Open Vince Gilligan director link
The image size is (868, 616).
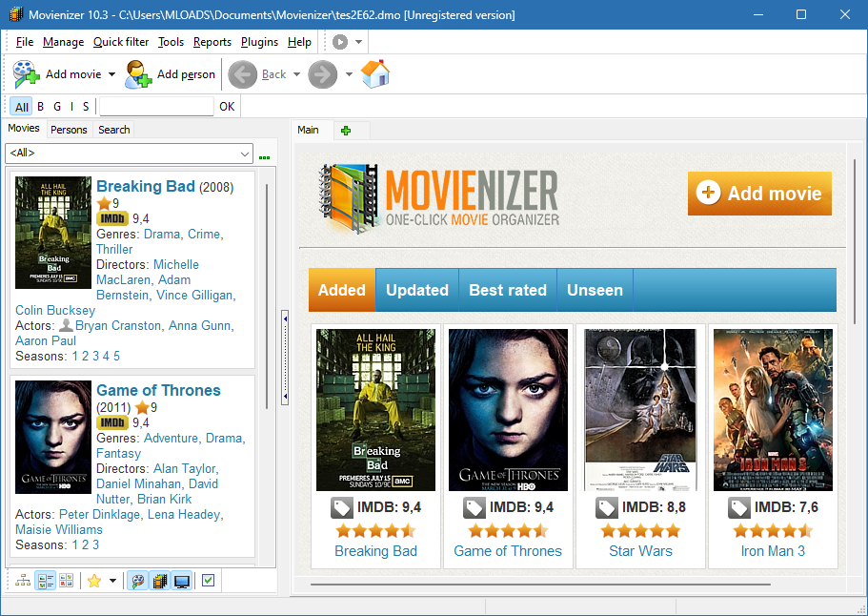coord(195,296)
